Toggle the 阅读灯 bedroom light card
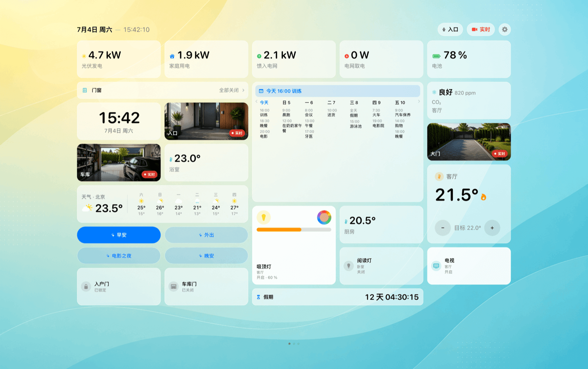588x369 pixels. pyautogui.click(x=381, y=266)
